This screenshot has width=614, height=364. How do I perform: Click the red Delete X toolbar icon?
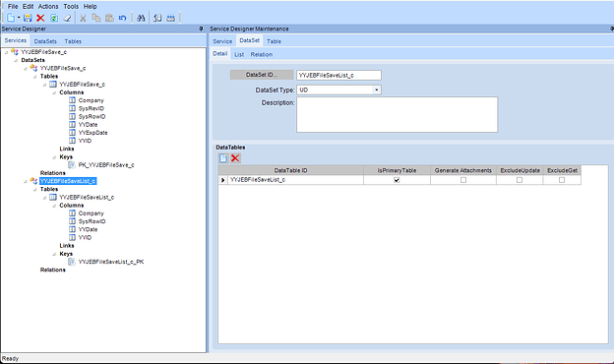40,18
